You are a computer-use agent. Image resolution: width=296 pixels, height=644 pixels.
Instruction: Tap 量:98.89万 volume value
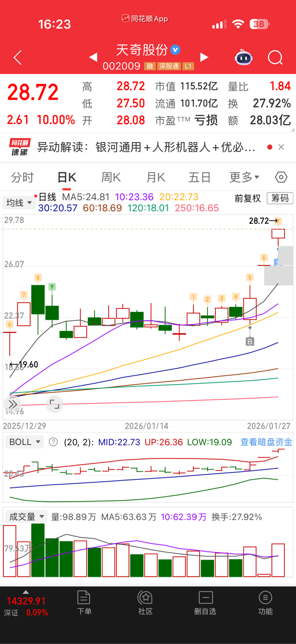click(x=74, y=517)
